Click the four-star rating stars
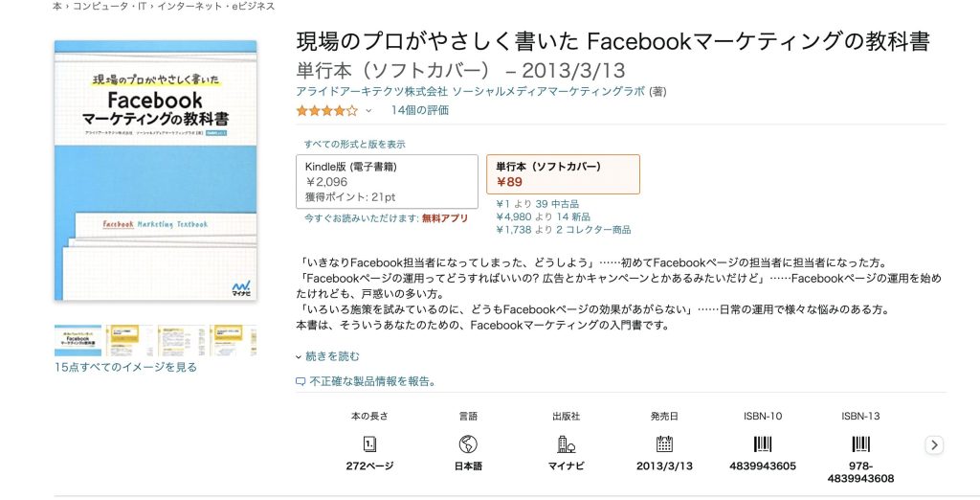Viewport: 980px width, 500px height. (327, 111)
